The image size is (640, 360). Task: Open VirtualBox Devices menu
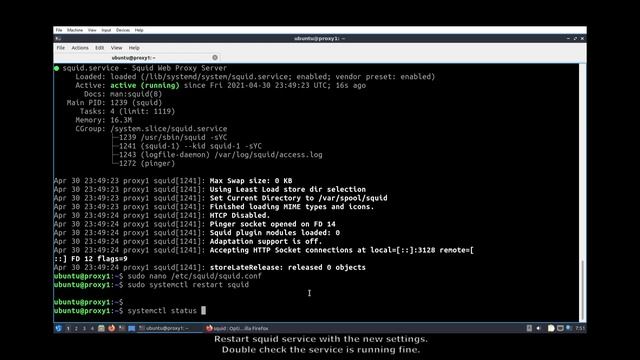(122, 30)
